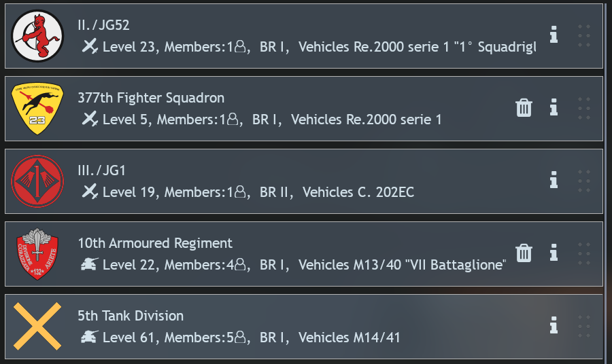
Task: Click the yellow X emblem of 5th Tank Division
Action: 37,326
